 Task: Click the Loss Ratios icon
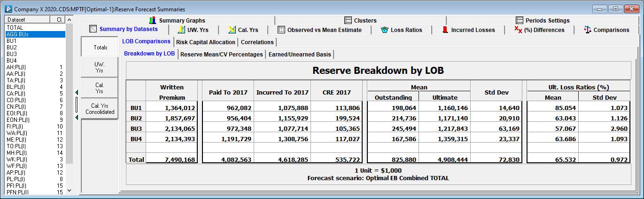pyautogui.click(x=385, y=30)
